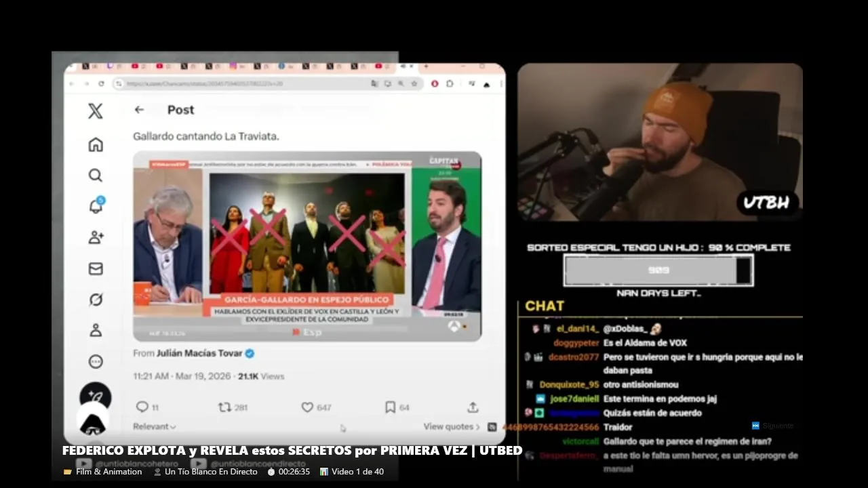Open View quotes link
This screenshot has width=868, height=488.
click(451, 426)
